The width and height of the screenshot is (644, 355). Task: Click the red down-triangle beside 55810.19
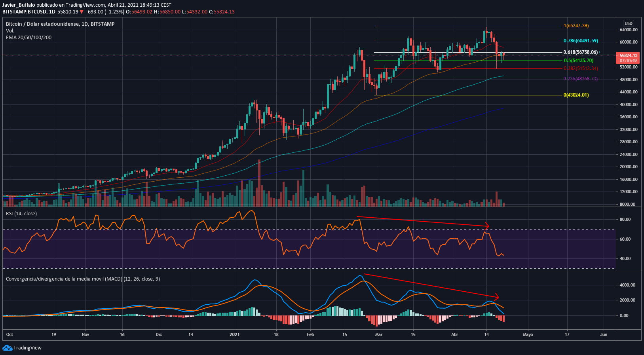82,12
